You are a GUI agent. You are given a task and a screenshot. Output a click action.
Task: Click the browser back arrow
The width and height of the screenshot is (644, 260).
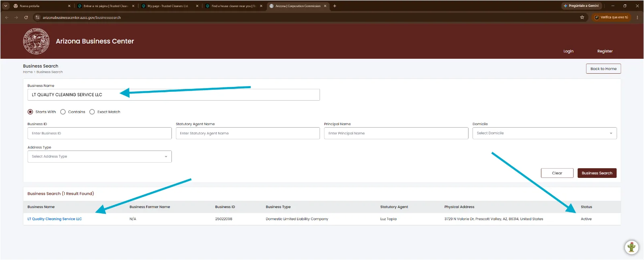click(x=7, y=17)
